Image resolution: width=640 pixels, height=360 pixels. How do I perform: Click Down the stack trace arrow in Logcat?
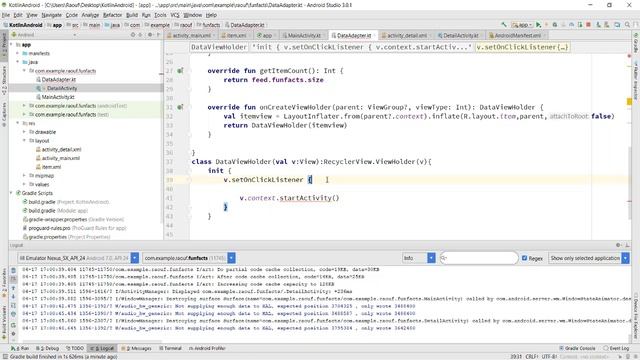13,297
